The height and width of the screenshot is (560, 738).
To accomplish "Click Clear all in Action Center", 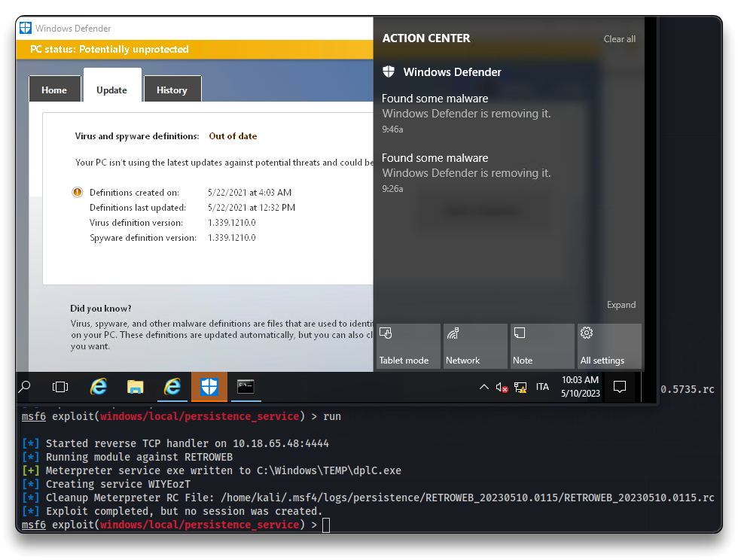I will (619, 39).
